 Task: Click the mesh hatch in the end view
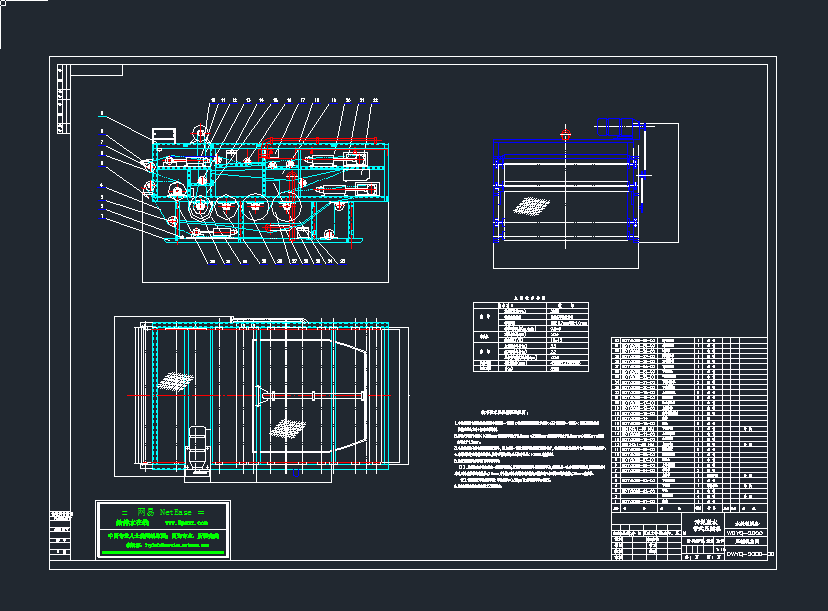pos(531,206)
